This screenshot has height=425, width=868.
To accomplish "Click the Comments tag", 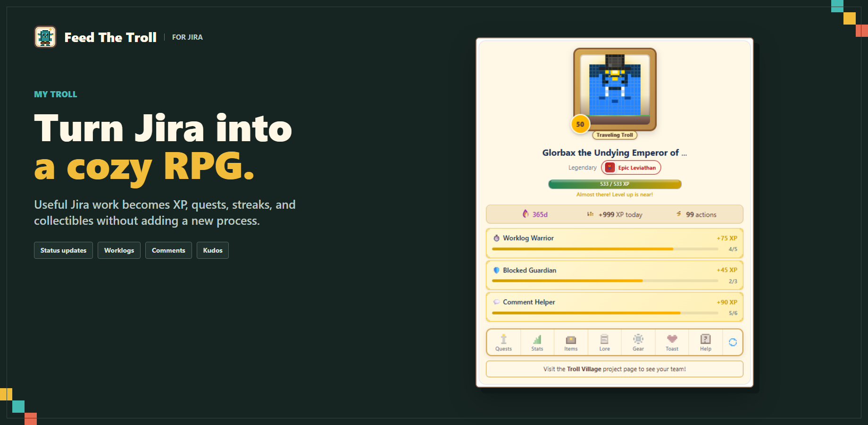I will [168, 250].
